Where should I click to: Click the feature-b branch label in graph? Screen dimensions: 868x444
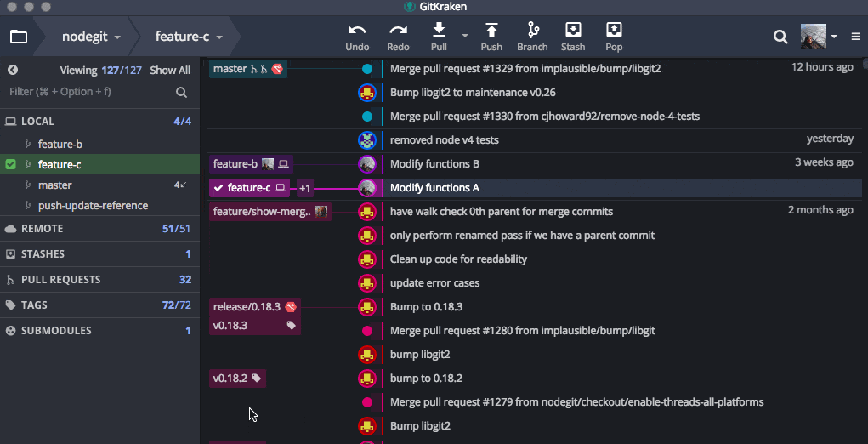click(252, 164)
